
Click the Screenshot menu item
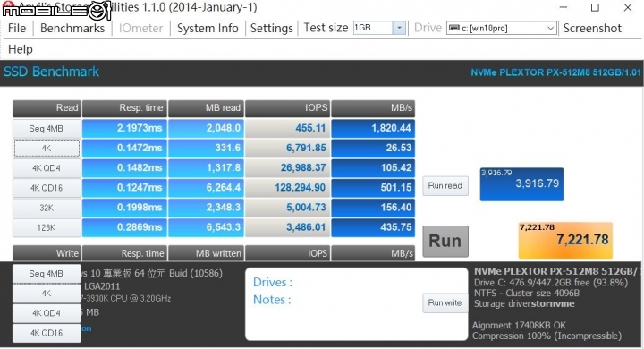coord(592,28)
